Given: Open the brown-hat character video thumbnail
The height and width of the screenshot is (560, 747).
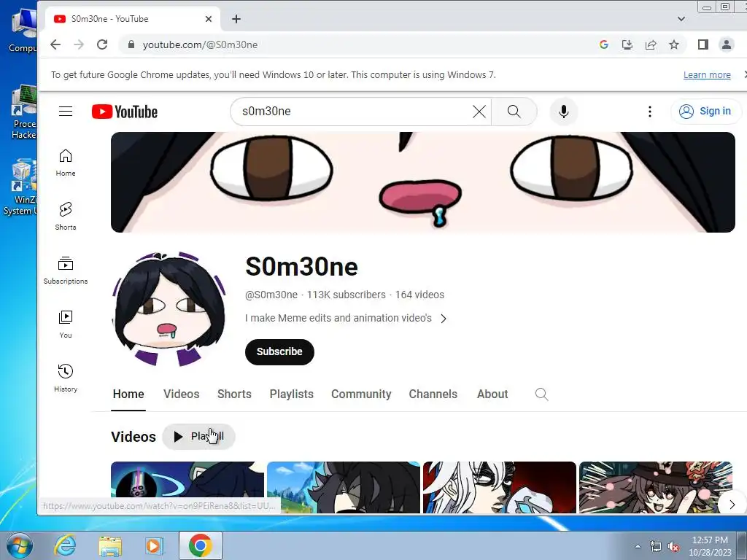Looking at the screenshot, I should (x=656, y=488).
